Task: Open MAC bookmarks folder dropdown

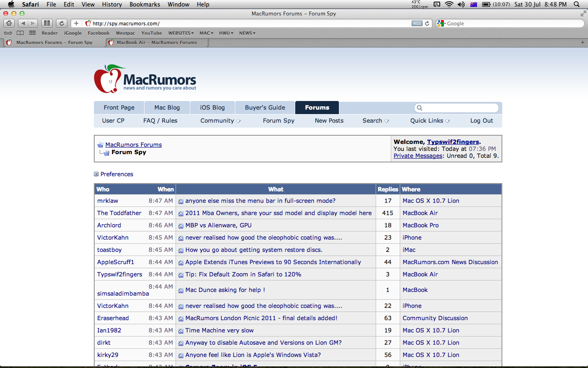Action: [x=207, y=33]
